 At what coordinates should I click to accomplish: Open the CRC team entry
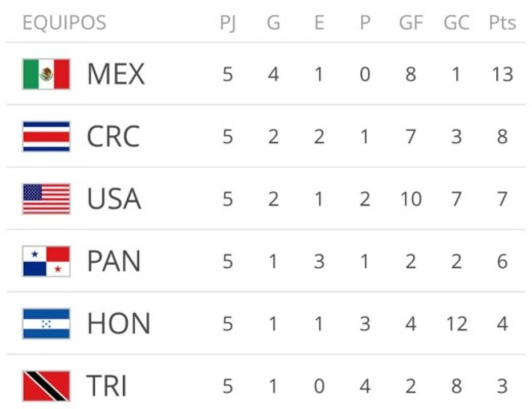click(x=113, y=136)
